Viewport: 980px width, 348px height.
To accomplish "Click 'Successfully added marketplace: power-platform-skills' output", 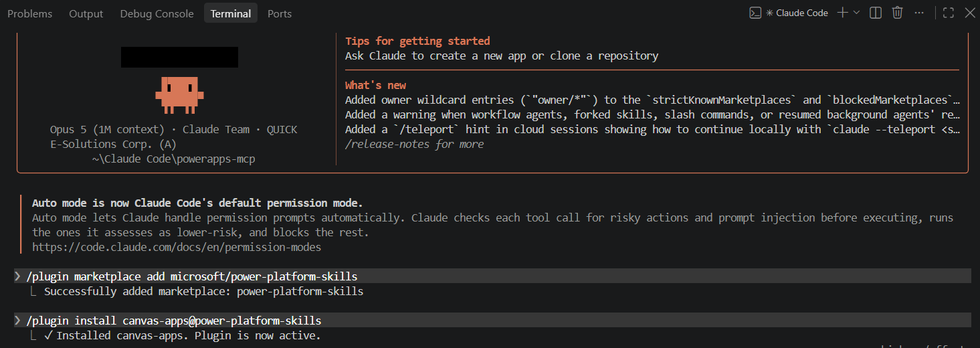I will [x=203, y=291].
